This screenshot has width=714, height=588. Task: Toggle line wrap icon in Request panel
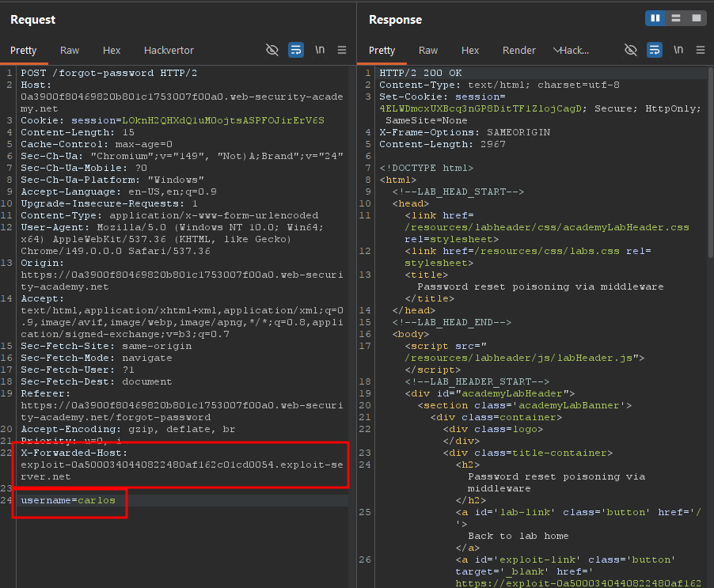(296, 50)
